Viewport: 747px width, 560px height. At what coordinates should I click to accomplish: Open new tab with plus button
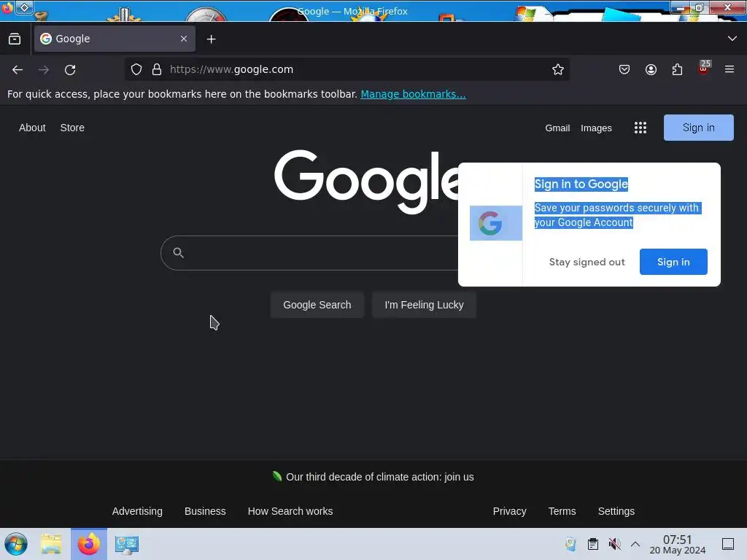point(211,39)
